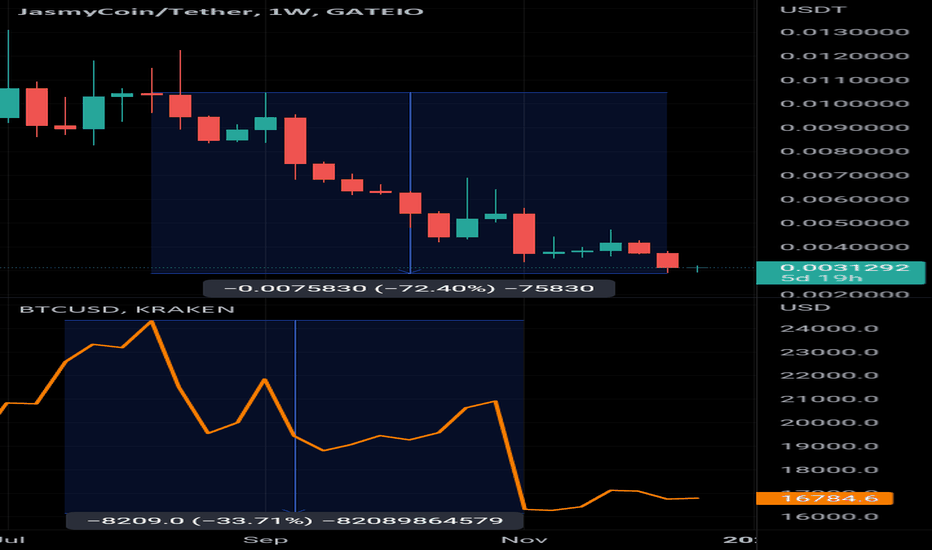
Task: Click the 0.0060000 price axis label
Action: pyautogui.click(x=845, y=199)
